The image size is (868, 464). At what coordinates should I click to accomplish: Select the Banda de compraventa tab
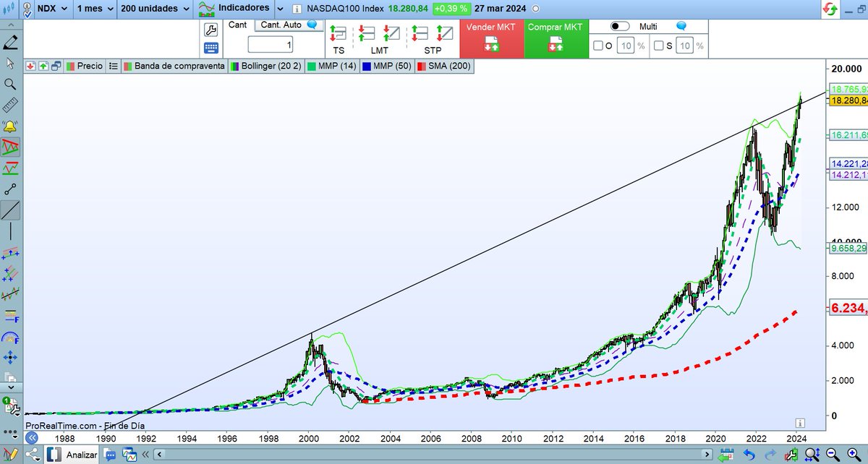pos(174,65)
